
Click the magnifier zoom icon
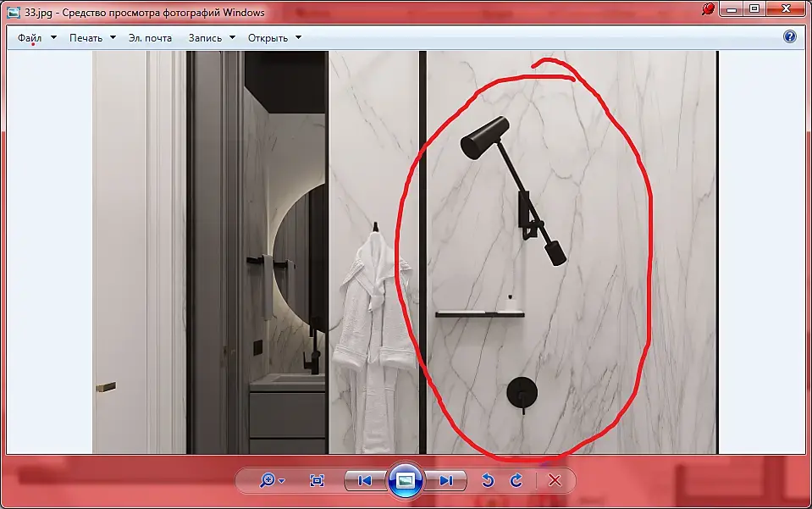(x=268, y=480)
